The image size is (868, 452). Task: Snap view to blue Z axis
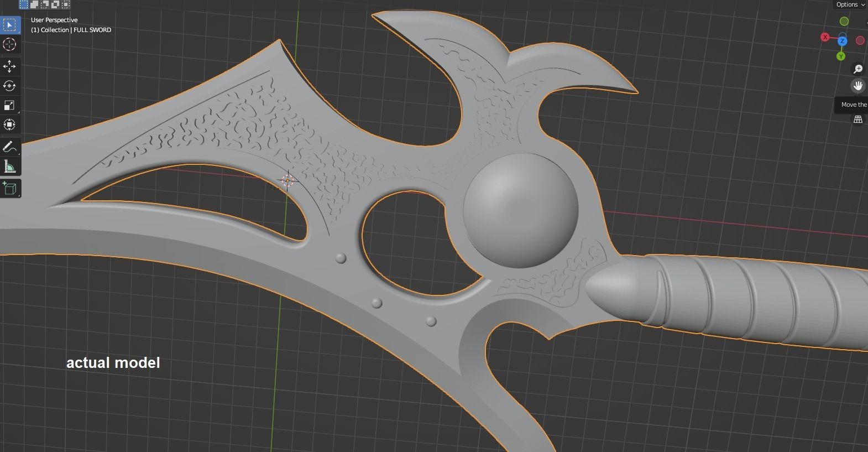(x=843, y=41)
